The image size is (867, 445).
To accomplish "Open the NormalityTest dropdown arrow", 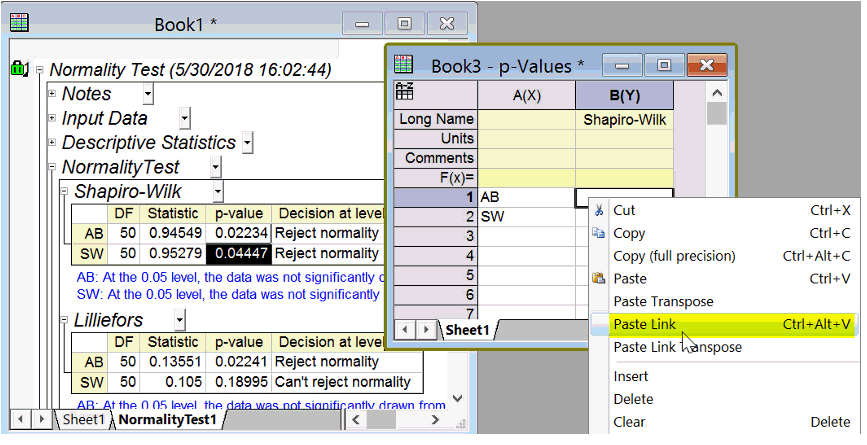I will click(216, 167).
